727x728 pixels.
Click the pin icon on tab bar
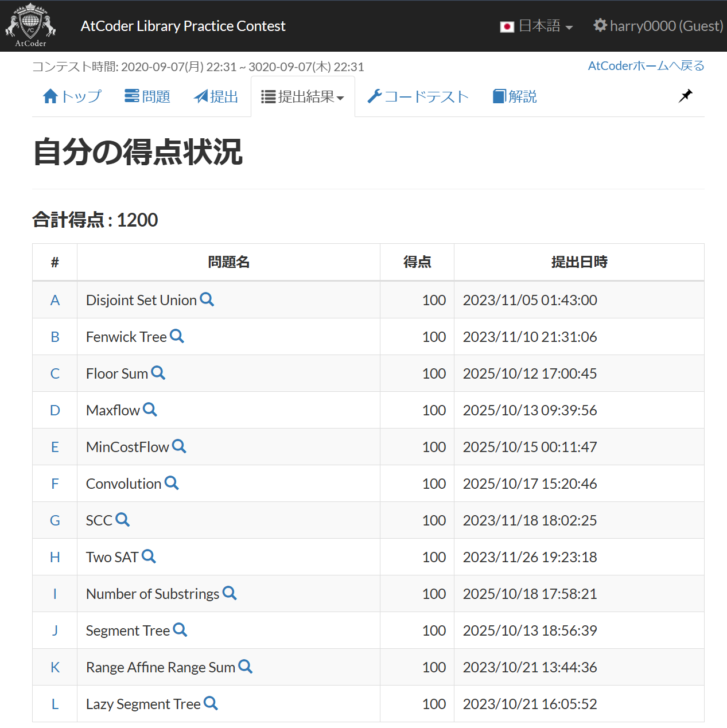click(685, 96)
